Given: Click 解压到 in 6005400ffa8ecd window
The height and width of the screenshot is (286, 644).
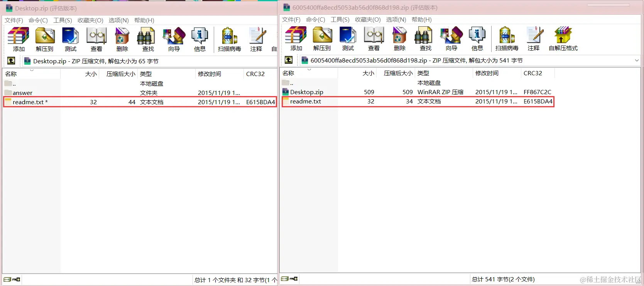Looking at the screenshot, I should coord(322,39).
